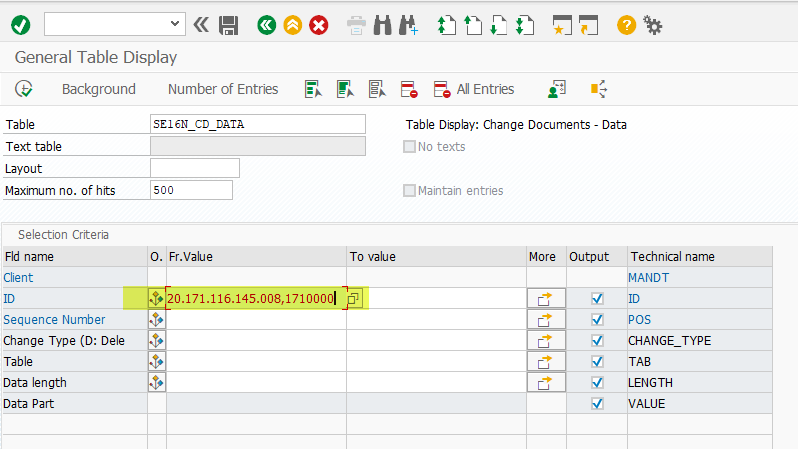Screen dimensions: 798x449
Task: Open Customize Local Layout gear icon
Action: click(x=653, y=25)
